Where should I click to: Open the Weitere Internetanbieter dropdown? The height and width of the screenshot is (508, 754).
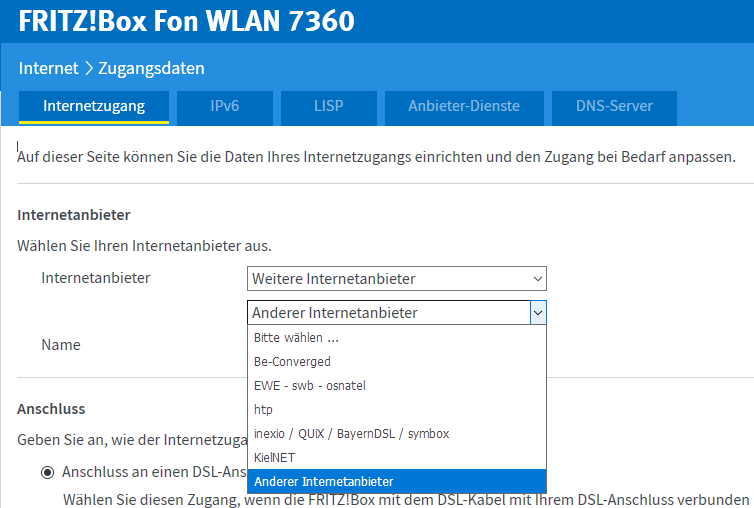click(397, 279)
